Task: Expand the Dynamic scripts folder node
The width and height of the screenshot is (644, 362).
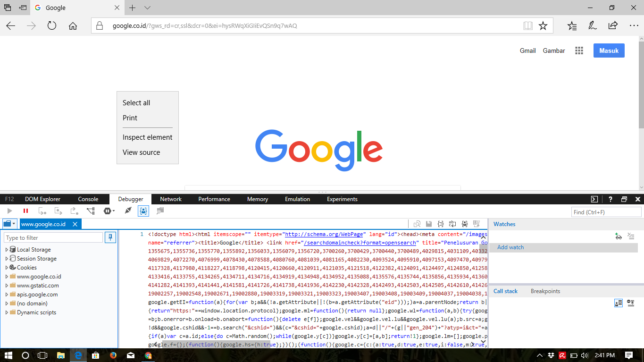Action: (x=7, y=312)
